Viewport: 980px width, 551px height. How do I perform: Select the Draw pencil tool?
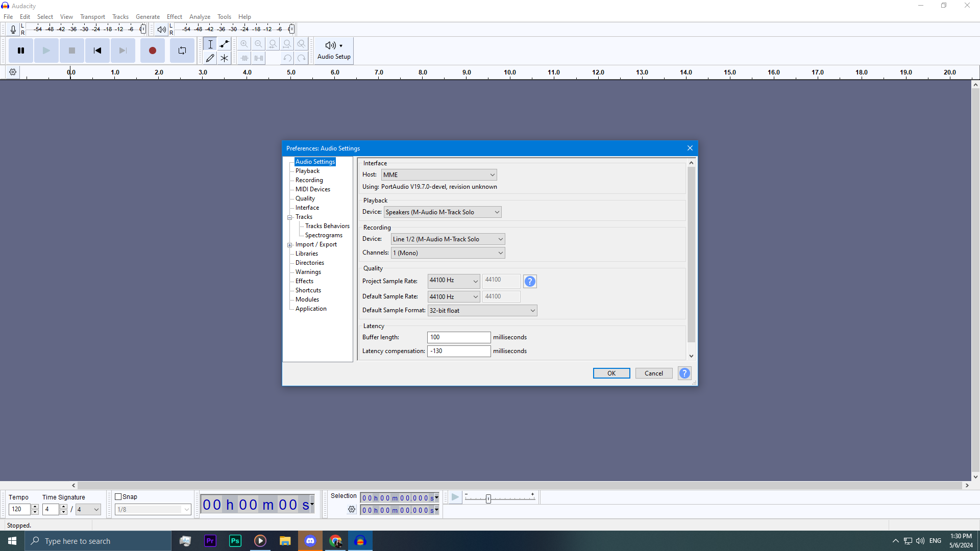pyautogui.click(x=210, y=58)
